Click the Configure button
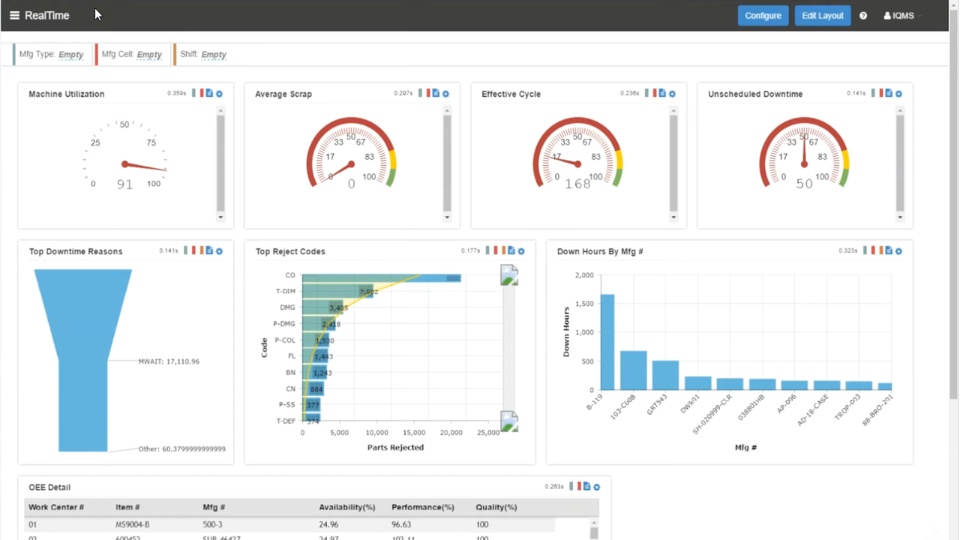Viewport: 960px width, 540px height. tap(763, 16)
